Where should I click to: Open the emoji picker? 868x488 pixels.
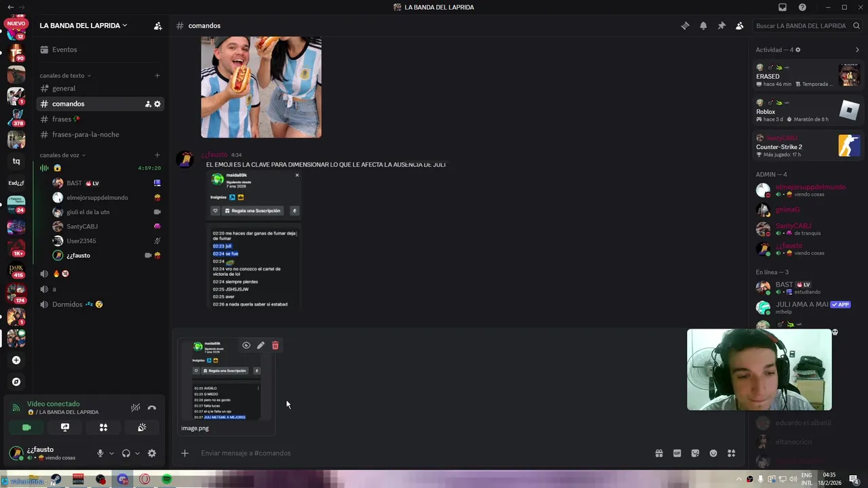click(x=713, y=453)
